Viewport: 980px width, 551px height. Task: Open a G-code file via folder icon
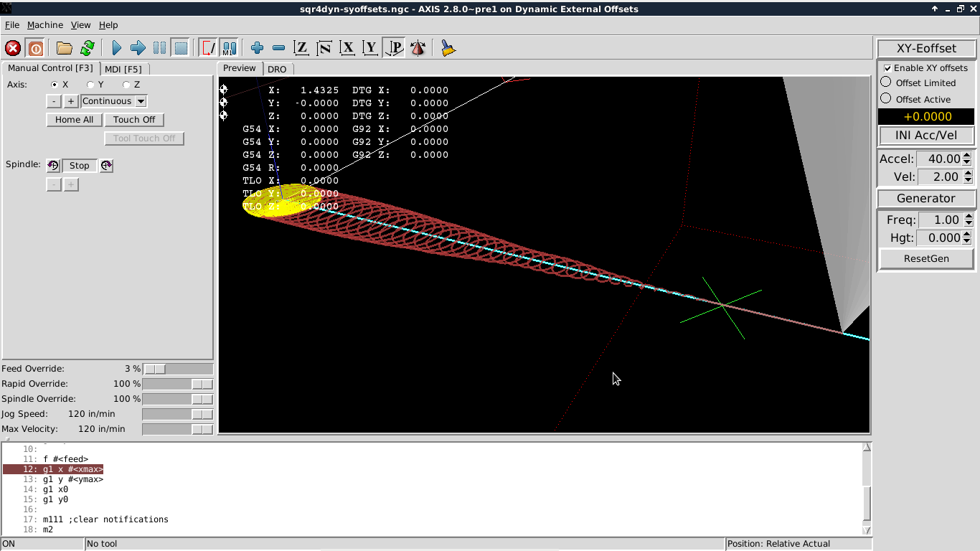[65, 48]
